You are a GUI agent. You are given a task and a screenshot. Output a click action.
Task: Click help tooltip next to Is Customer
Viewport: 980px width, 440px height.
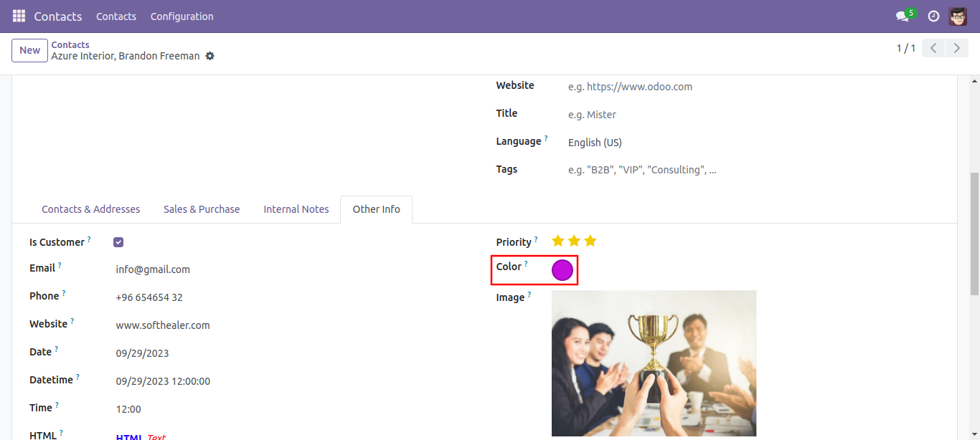tap(89, 239)
